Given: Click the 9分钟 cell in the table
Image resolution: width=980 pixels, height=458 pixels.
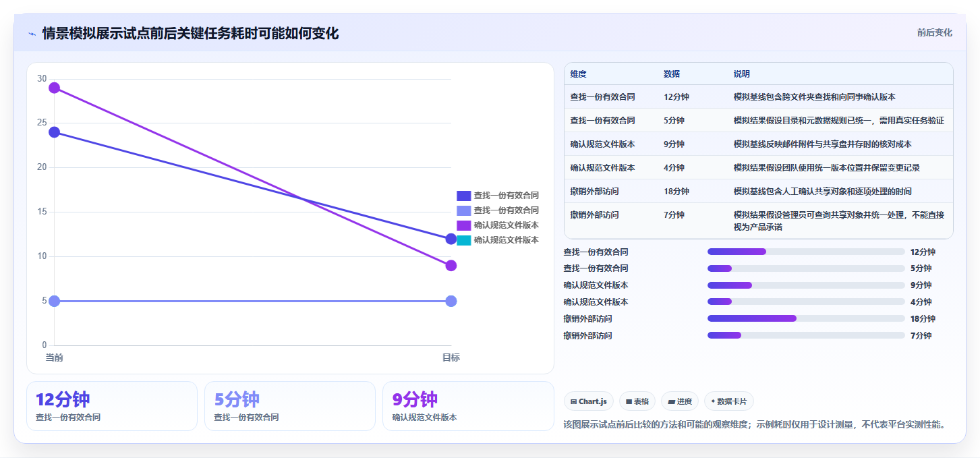Looking at the screenshot, I should [674, 144].
